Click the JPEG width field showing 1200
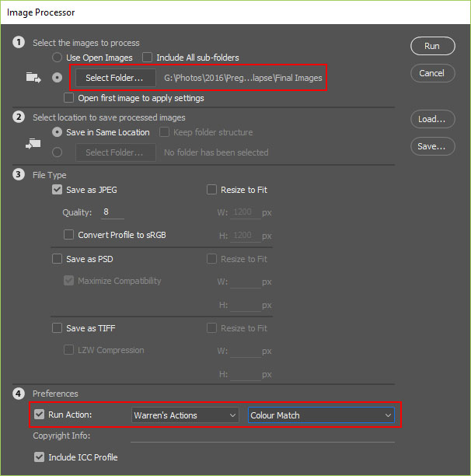 pos(246,212)
